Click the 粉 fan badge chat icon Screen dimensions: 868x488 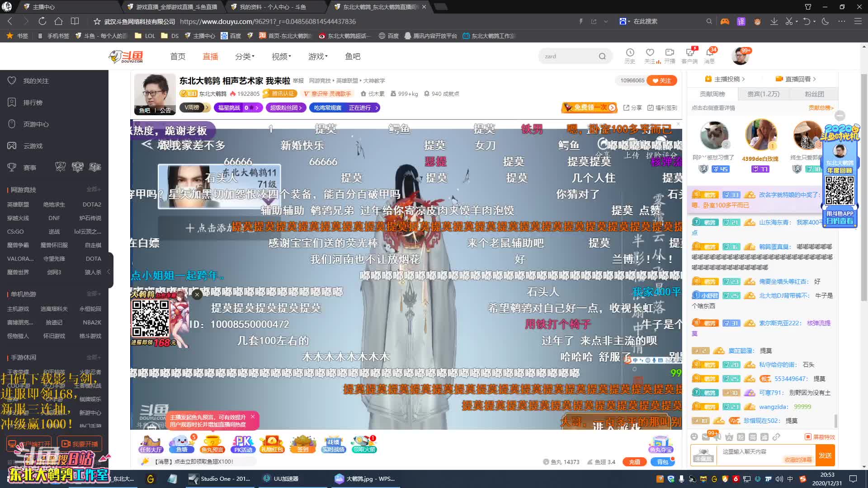pyautogui.click(x=741, y=437)
